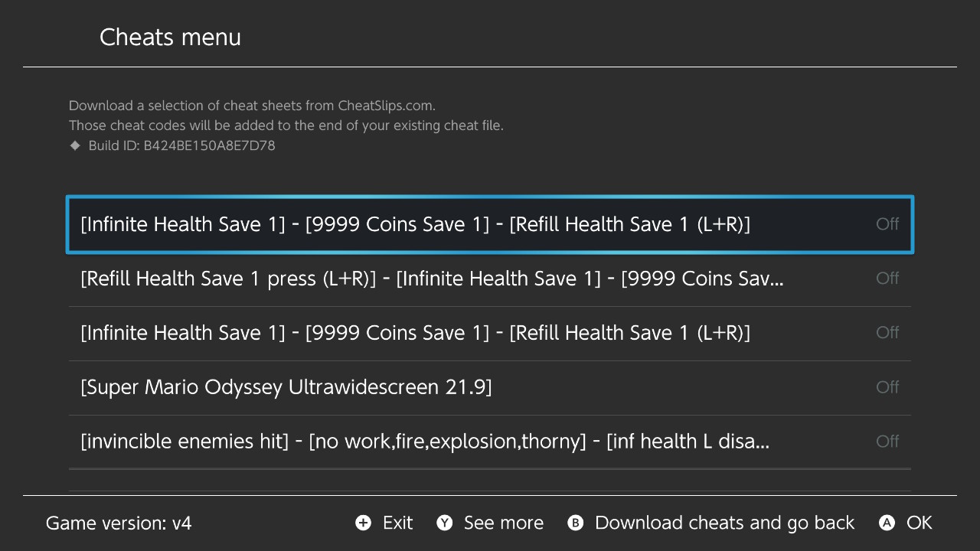Click the plus icon next to Exit

pyautogui.click(x=363, y=523)
